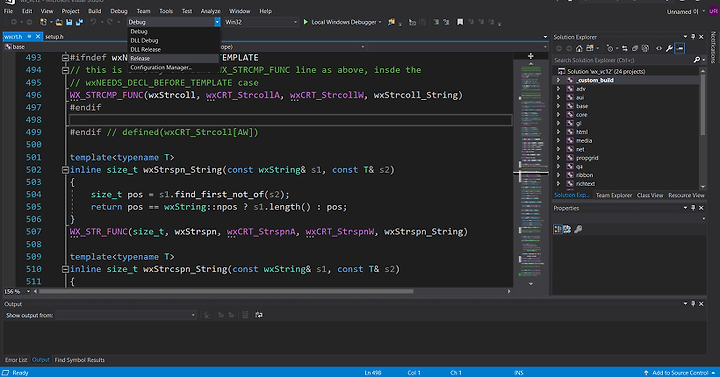This screenshot has height=377, width=720.
Task: Click the View Code icon in Solution Explorer
Action: coord(659,48)
